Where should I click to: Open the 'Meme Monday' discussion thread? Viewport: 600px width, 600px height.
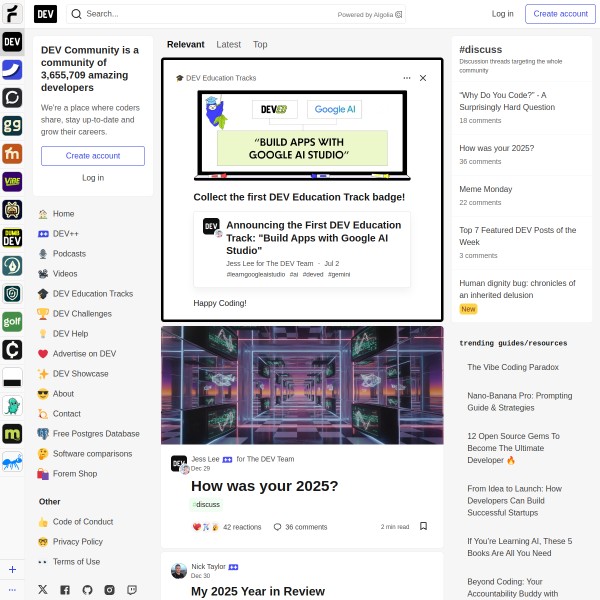[486, 189]
